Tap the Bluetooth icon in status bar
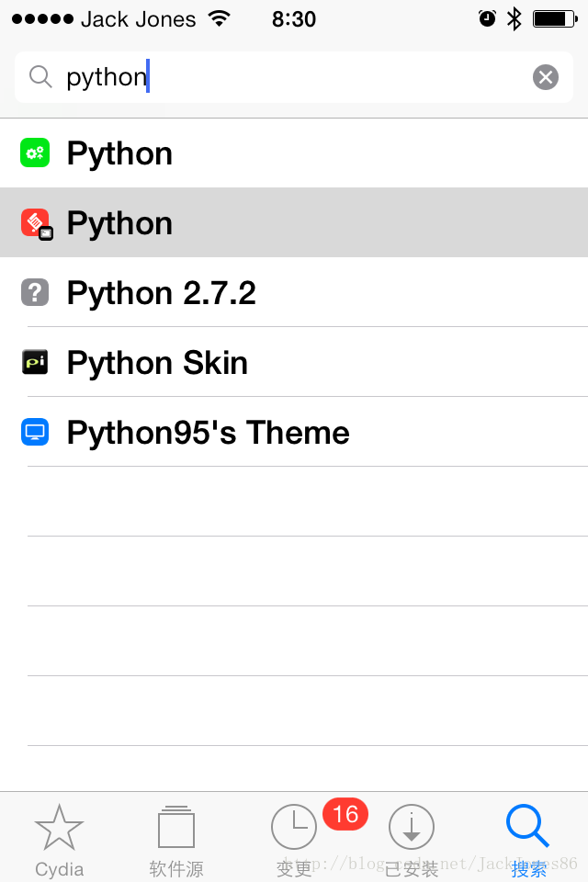Screen dimensions: 588x882 pos(514,19)
